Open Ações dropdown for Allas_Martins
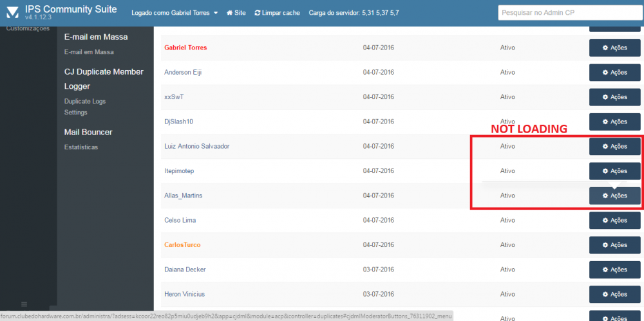This screenshot has width=644, height=321. (x=614, y=196)
